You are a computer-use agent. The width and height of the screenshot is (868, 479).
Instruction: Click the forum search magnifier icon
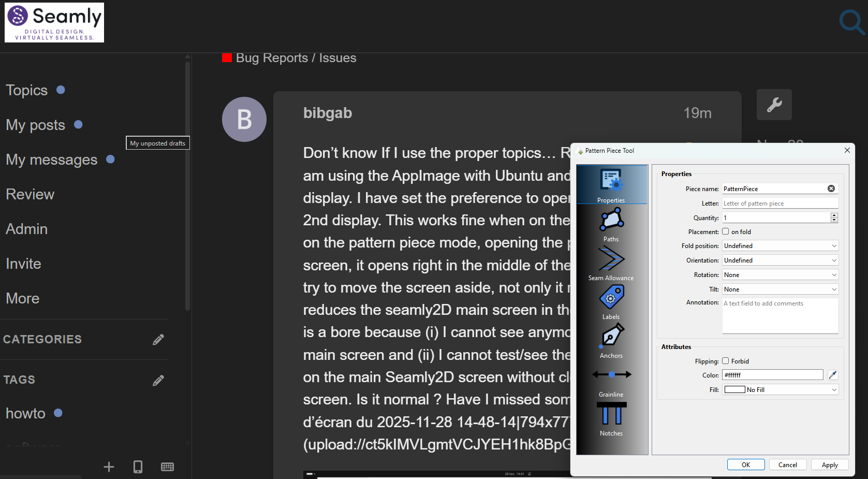[851, 22]
